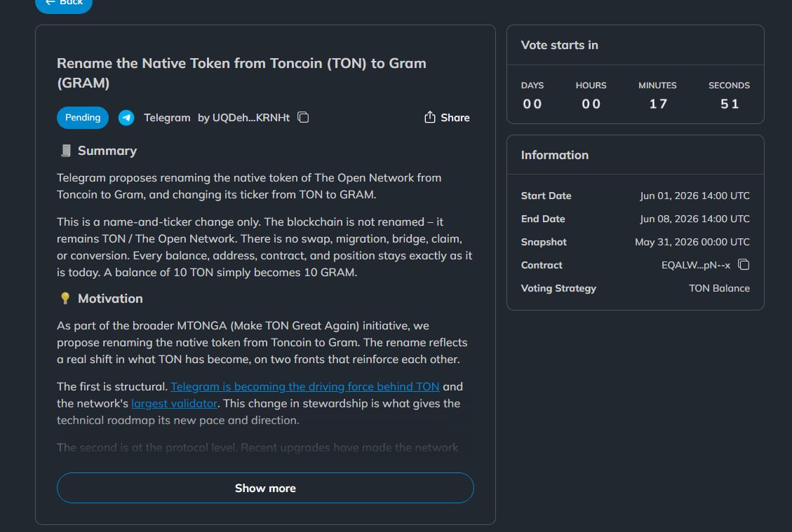Click the Summary heading
792x532 pixels.
pyautogui.click(x=107, y=151)
